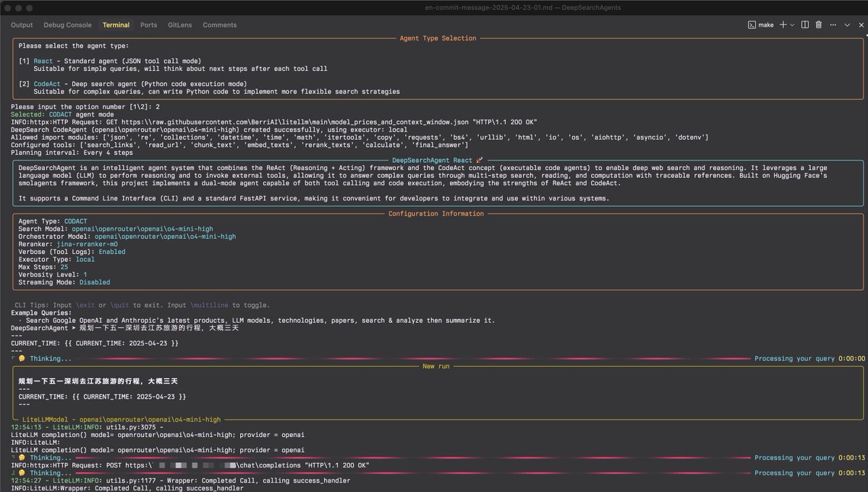
Task: Open the Comments tab
Action: [x=220, y=25]
